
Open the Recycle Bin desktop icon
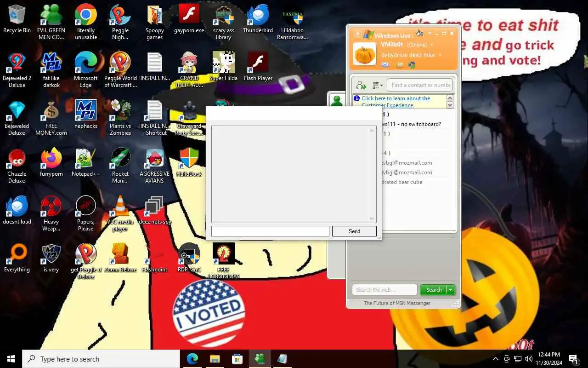point(17,19)
